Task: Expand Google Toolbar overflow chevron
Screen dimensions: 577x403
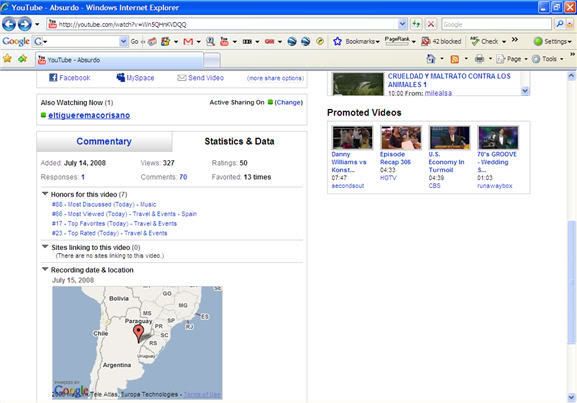Action: (x=515, y=39)
